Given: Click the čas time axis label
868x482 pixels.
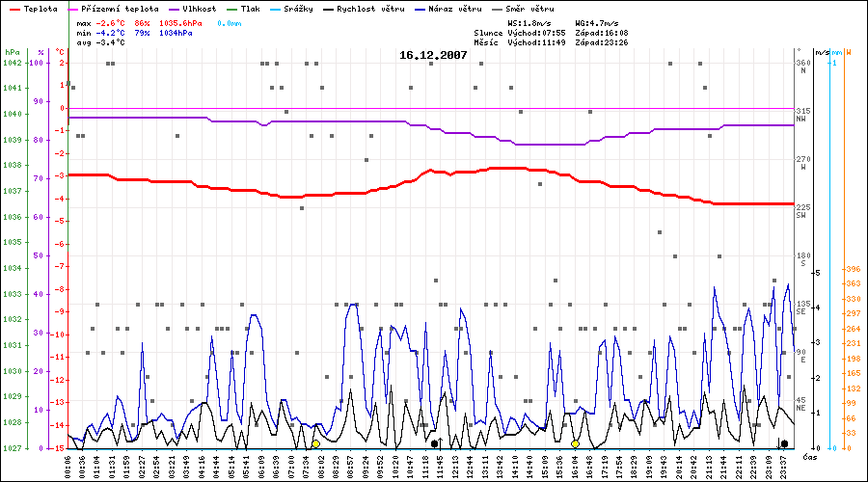Looking at the screenshot, I should coord(810,457).
